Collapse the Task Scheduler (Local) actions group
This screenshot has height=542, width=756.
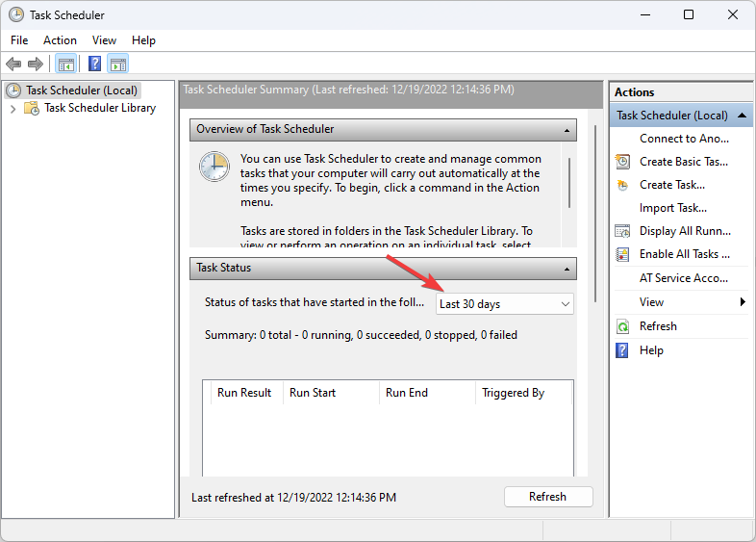point(742,116)
